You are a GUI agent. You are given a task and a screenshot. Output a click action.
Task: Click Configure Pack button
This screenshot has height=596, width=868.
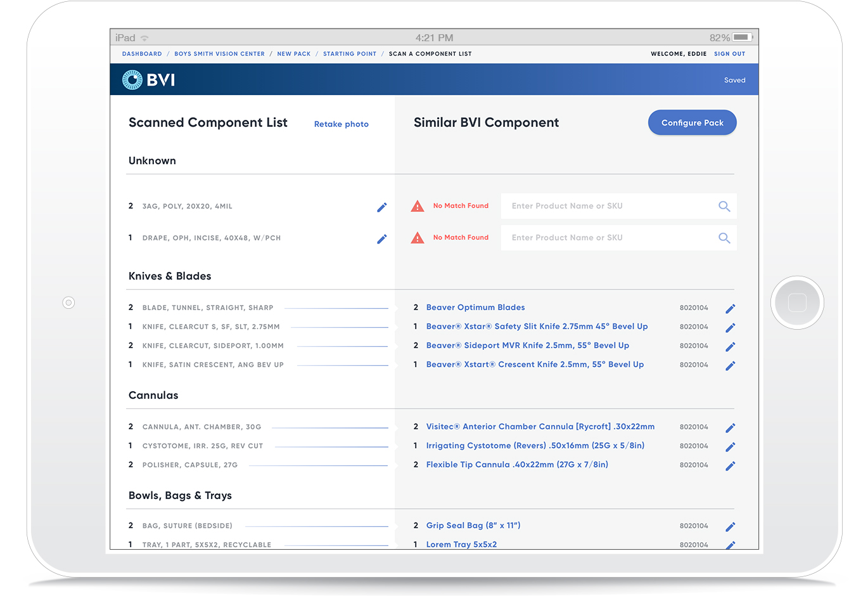(692, 122)
